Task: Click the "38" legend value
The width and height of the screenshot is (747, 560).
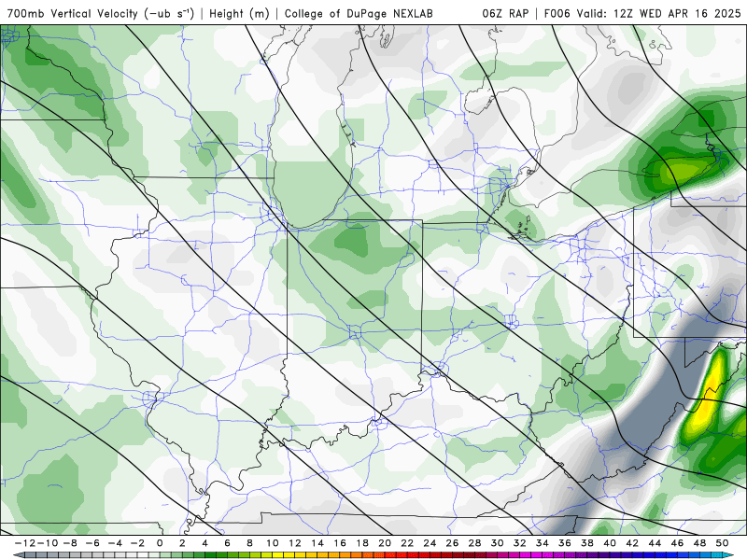Action: (x=587, y=543)
